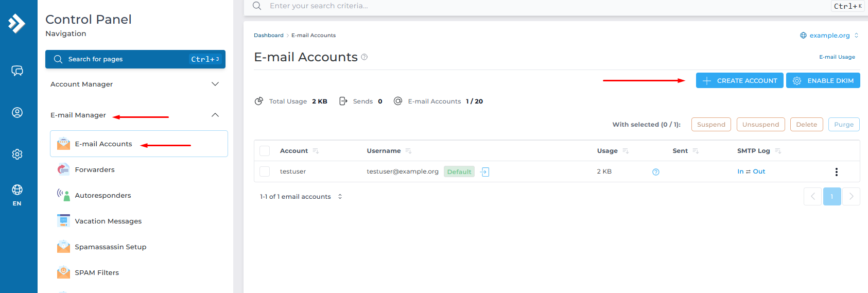This screenshot has width=868, height=293.
Task: Select Vacation Messages in navigation
Action: tap(108, 221)
